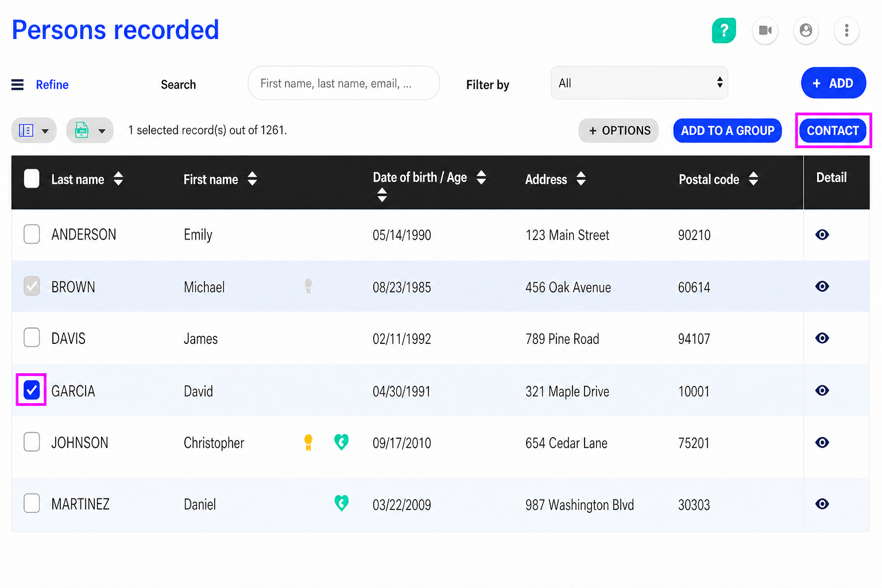The image size is (882, 588).
Task: View details of James Davis via eye icon
Action: click(822, 338)
